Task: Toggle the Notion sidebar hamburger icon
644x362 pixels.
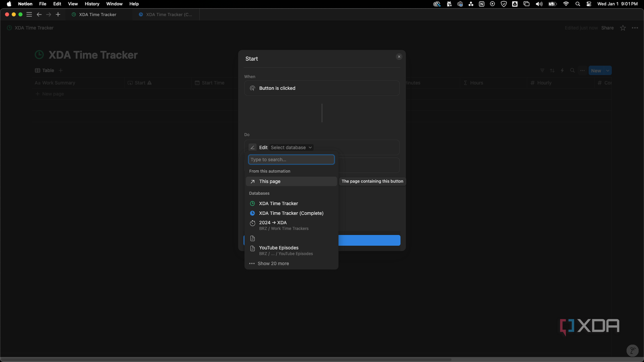Action: point(29,14)
